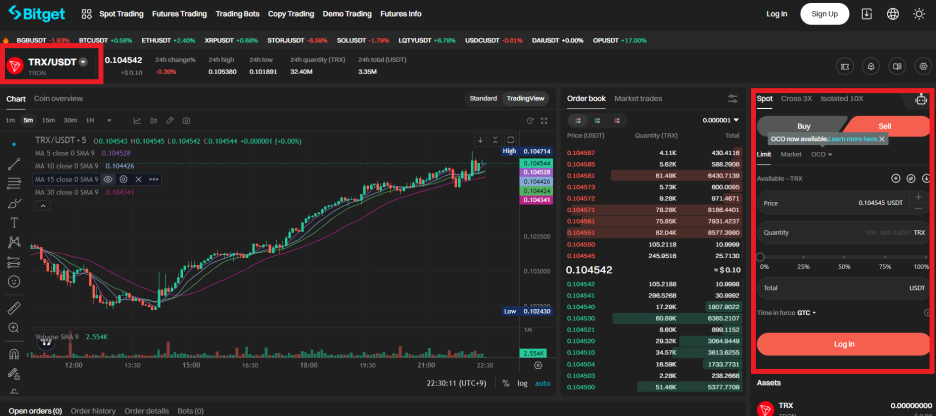Image resolution: width=936 pixels, height=416 pixels.
Task: Open the chart patterns tool
Action: pos(14,242)
